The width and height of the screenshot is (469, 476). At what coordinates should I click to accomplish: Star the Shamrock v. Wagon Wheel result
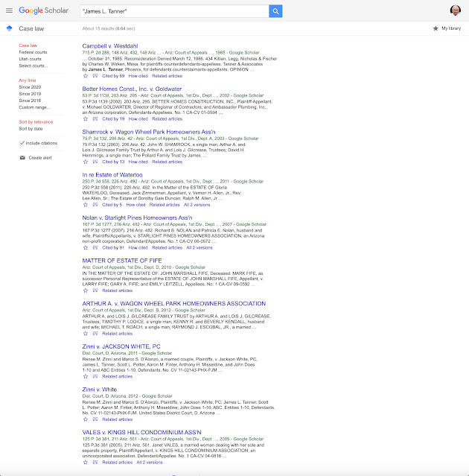86,162
